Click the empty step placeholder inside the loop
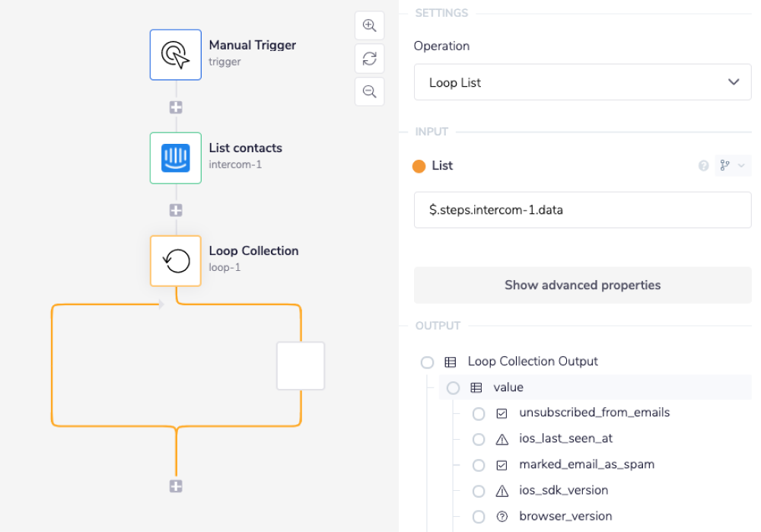This screenshot has width=761, height=532. (x=301, y=366)
